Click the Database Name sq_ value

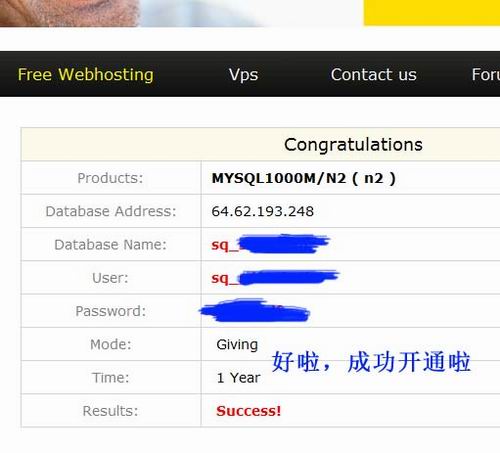coord(270,244)
